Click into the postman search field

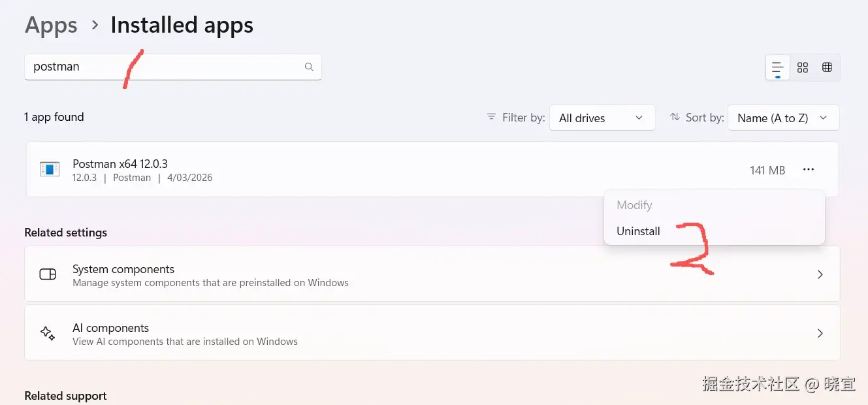pyautogui.click(x=163, y=67)
